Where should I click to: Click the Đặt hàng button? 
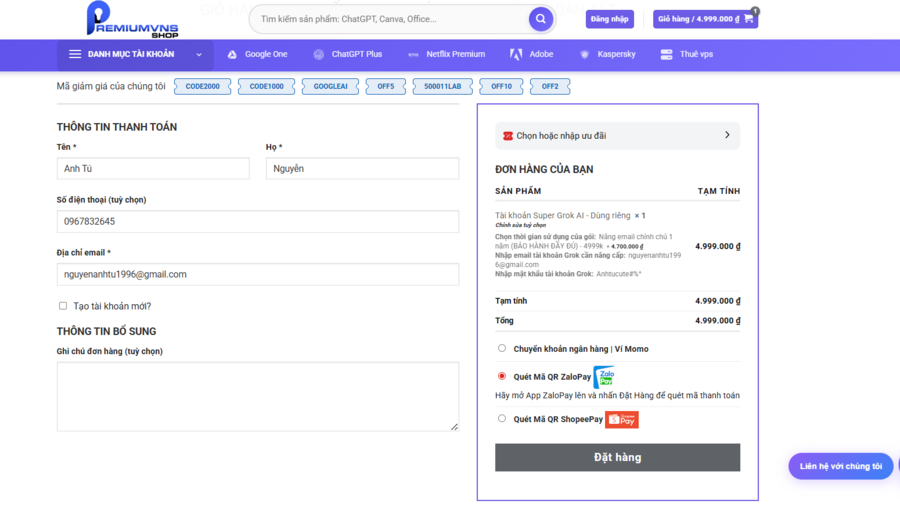tap(618, 457)
